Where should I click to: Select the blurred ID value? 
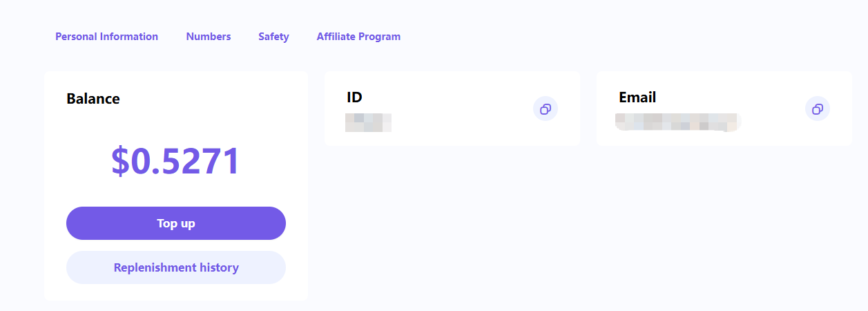coord(368,122)
